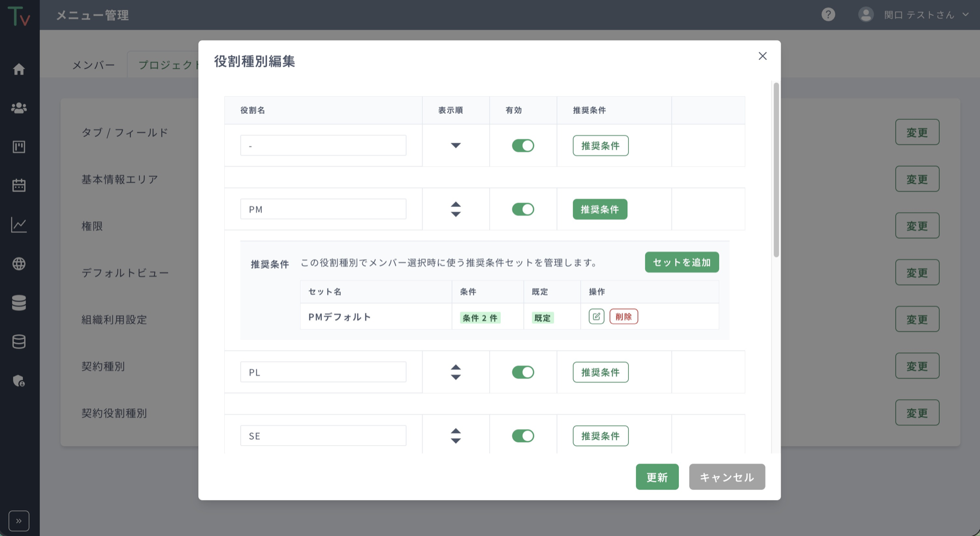Click 変更 for デフォルトビュー
This screenshot has width=980, height=536.
pyautogui.click(x=917, y=273)
